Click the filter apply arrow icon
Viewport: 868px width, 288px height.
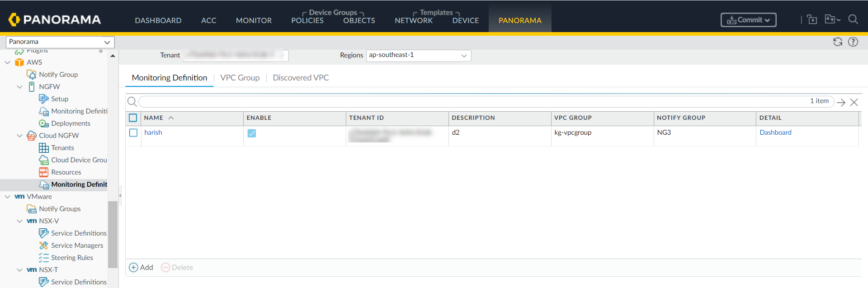[841, 103]
